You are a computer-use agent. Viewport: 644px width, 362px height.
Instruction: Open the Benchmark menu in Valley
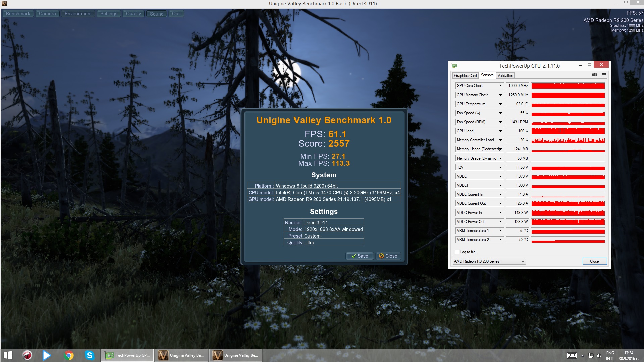(x=18, y=14)
